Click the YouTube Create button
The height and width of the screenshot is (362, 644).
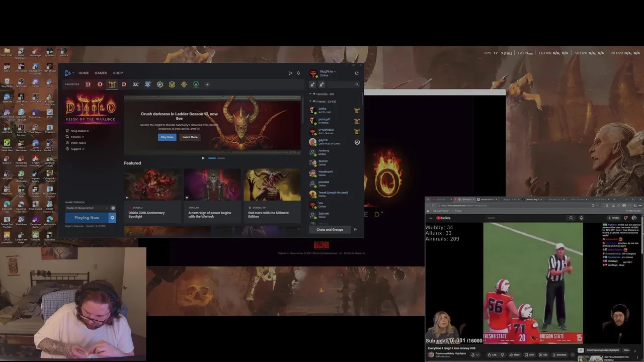[x=614, y=218]
